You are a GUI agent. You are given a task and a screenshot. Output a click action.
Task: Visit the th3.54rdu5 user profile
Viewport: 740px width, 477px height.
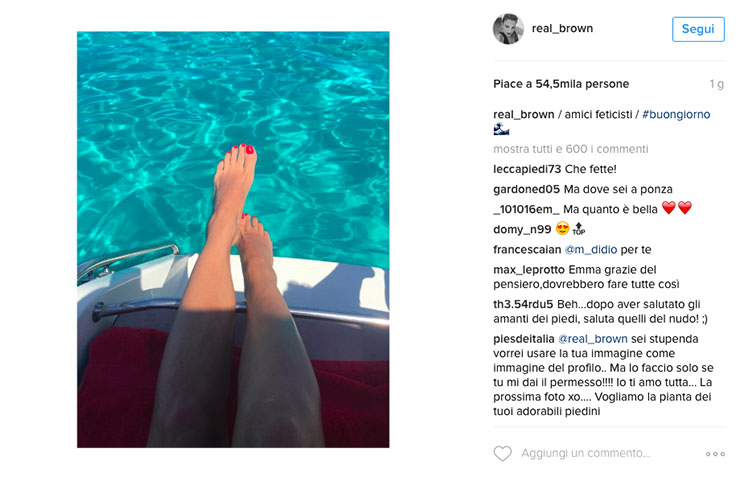pyautogui.click(x=524, y=304)
